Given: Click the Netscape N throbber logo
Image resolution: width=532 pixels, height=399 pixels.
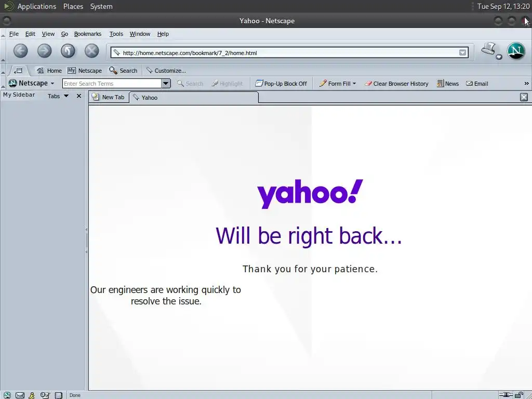Looking at the screenshot, I should tap(516, 51).
